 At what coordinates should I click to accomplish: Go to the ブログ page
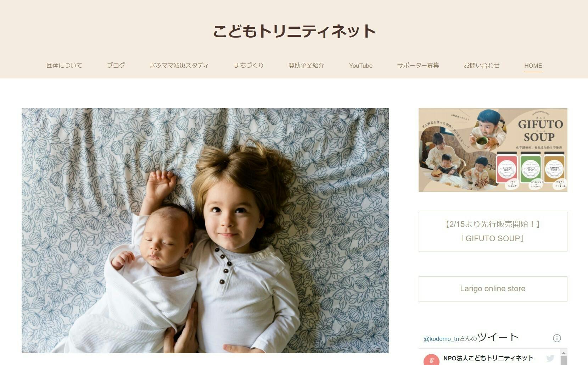pos(116,66)
